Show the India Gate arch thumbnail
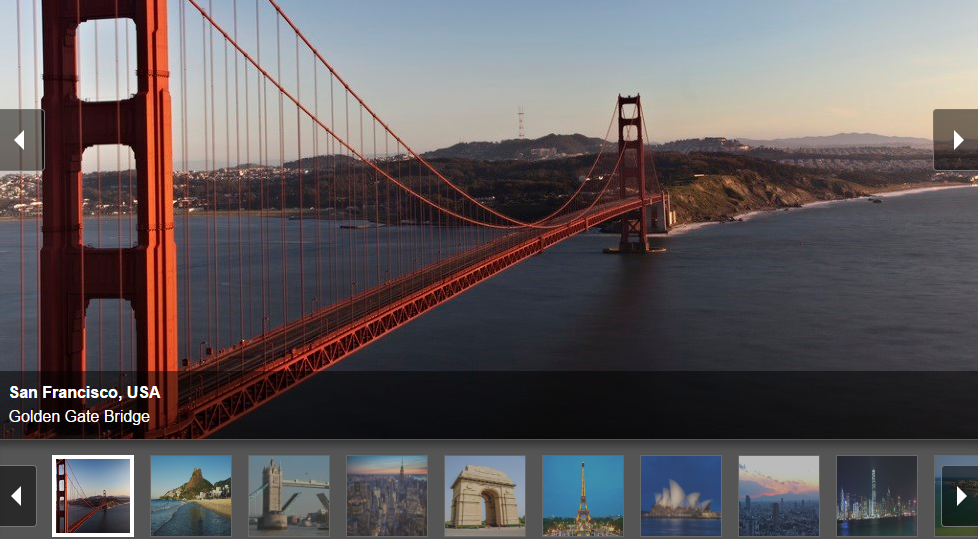The height and width of the screenshot is (539, 978). [485, 495]
